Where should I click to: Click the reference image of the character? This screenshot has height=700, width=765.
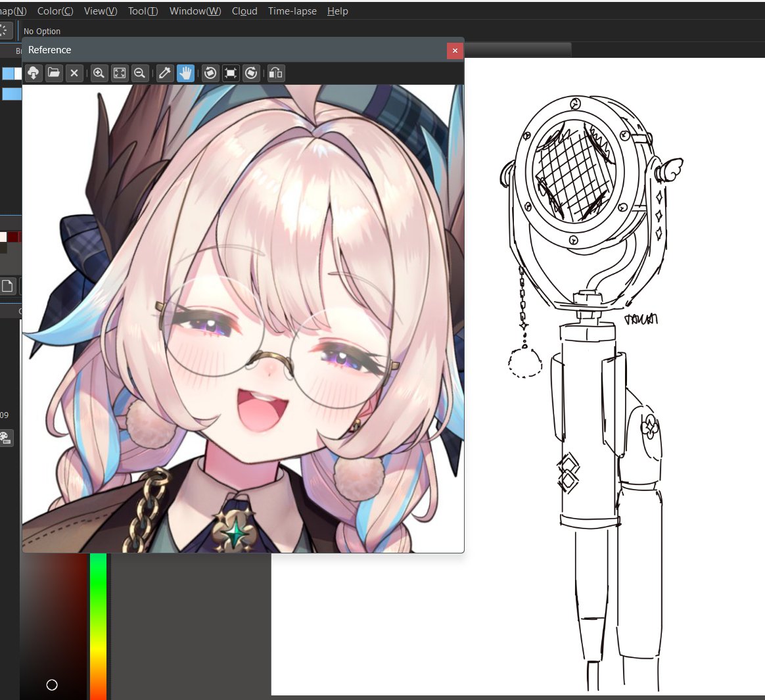243,319
